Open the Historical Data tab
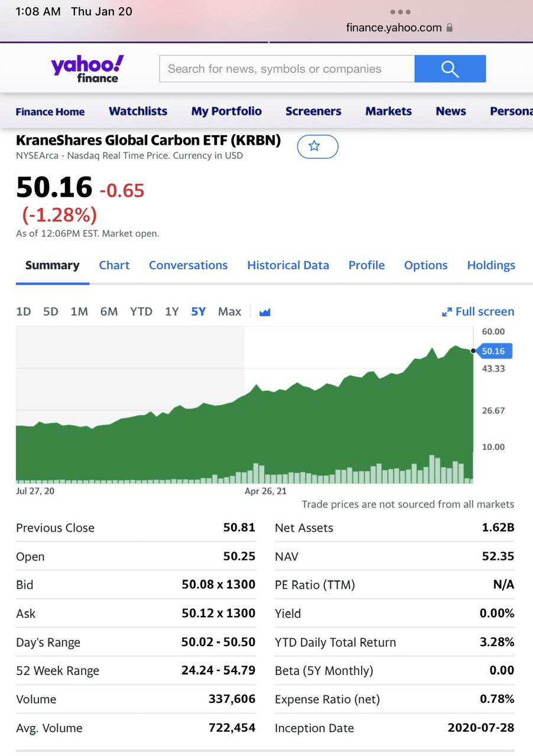Screen dimensions: 533x756 pyautogui.click(x=288, y=266)
